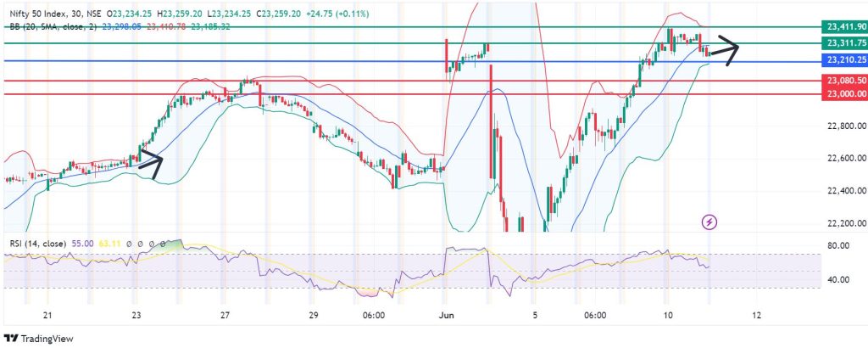Click the BB (20, SMA, close, 2) indicator legend
The height and width of the screenshot is (348, 868).
[x=55, y=26]
